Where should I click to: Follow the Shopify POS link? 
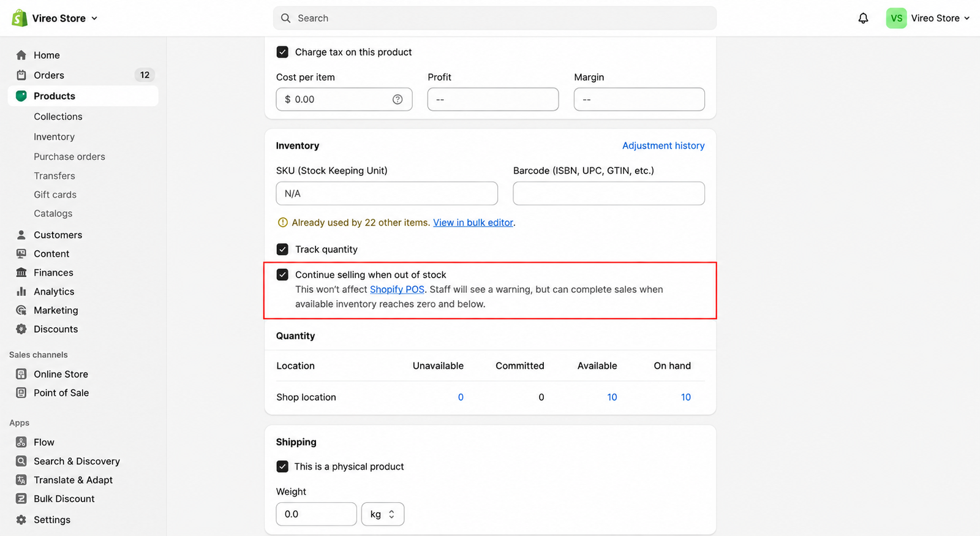coord(397,289)
